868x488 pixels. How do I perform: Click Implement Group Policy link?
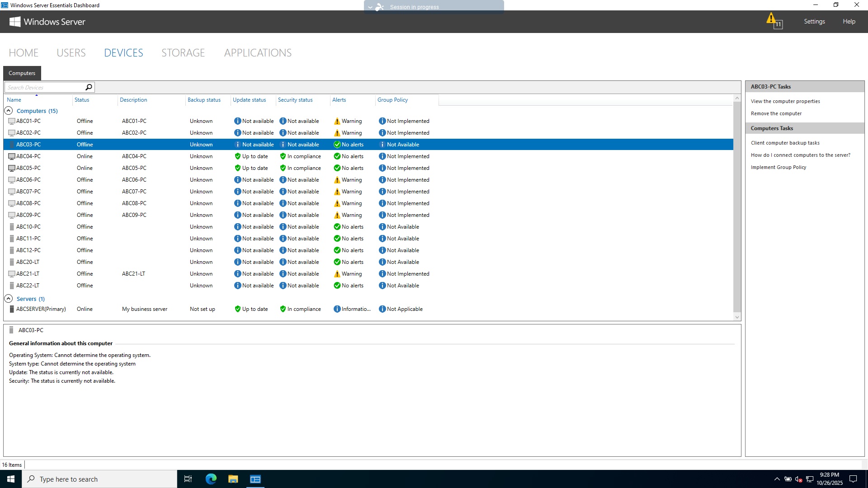(x=778, y=167)
